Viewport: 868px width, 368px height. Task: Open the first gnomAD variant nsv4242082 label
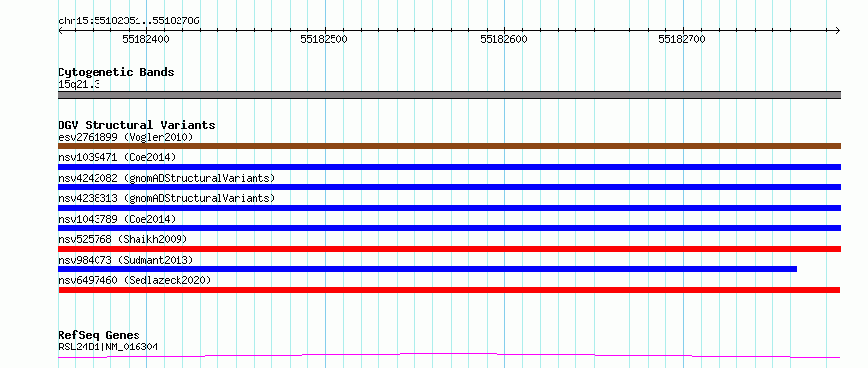tap(167, 178)
